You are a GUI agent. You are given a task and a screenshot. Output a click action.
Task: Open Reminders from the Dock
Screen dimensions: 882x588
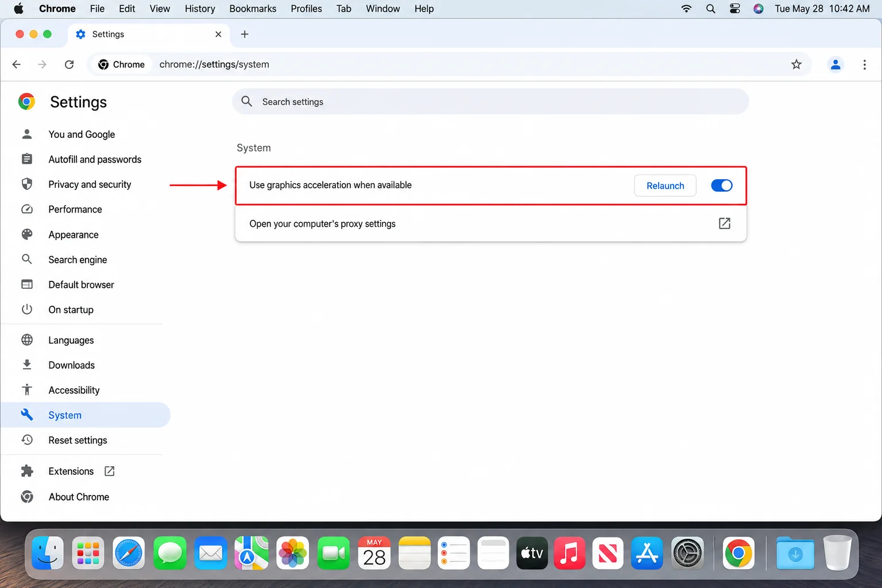pyautogui.click(x=454, y=553)
